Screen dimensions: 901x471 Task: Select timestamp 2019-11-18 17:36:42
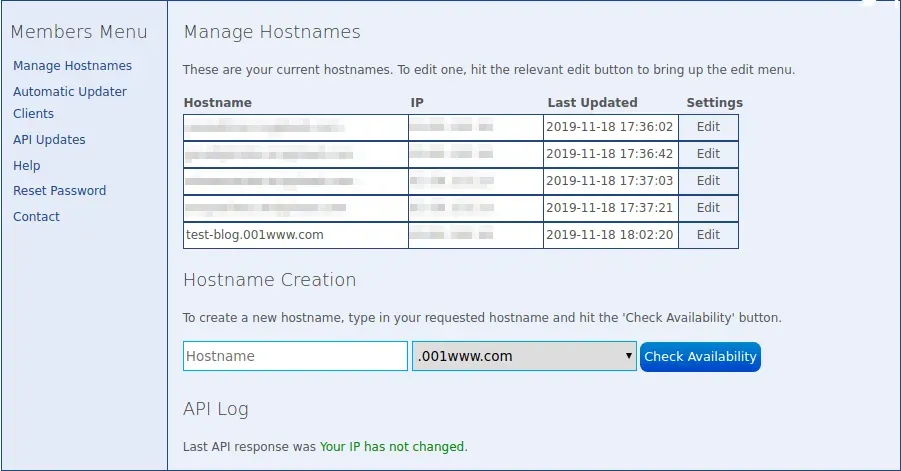tap(610, 154)
